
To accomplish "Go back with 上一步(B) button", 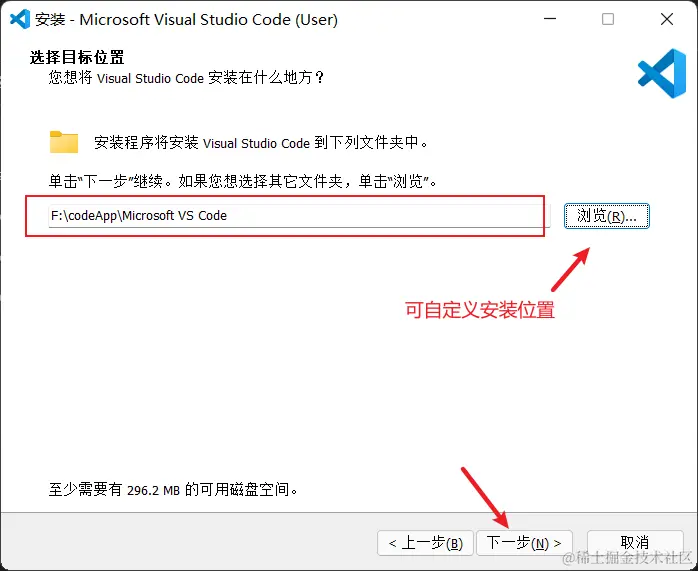I will [x=425, y=543].
